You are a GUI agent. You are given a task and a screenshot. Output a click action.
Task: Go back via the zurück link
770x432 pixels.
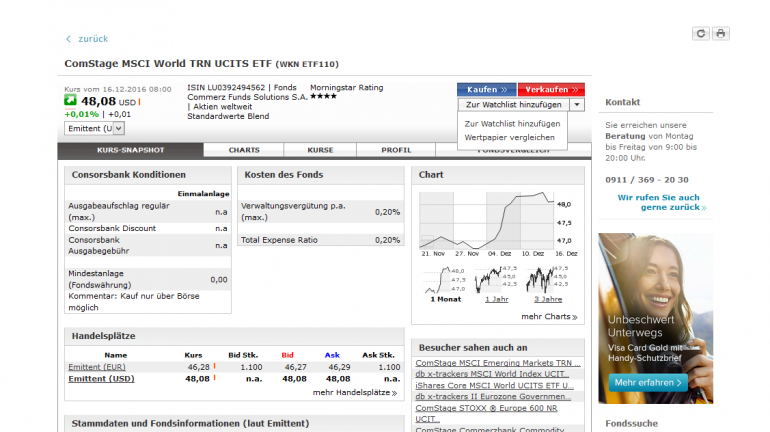click(x=93, y=39)
